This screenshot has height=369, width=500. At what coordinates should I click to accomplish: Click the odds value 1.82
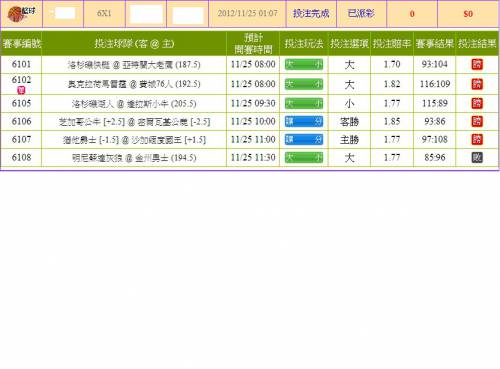(x=392, y=84)
